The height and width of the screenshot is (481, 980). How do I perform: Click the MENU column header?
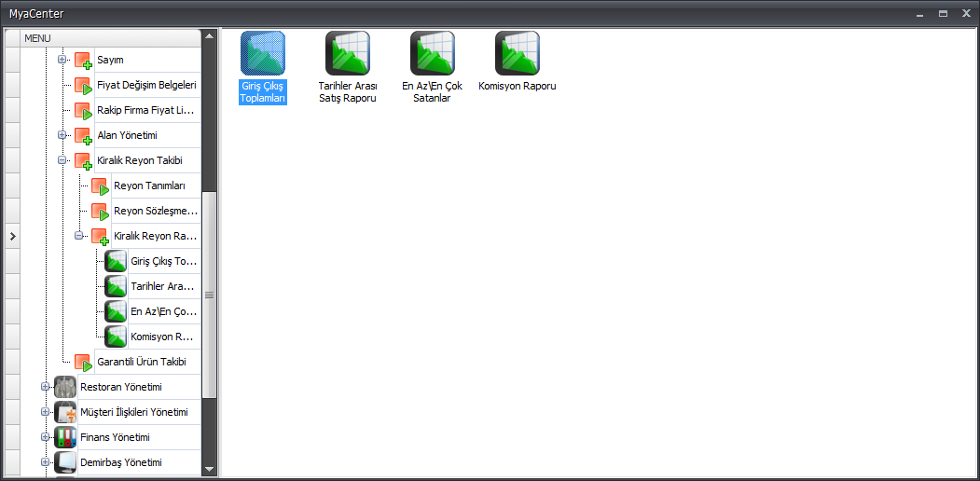pyautogui.click(x=111, y=38)
